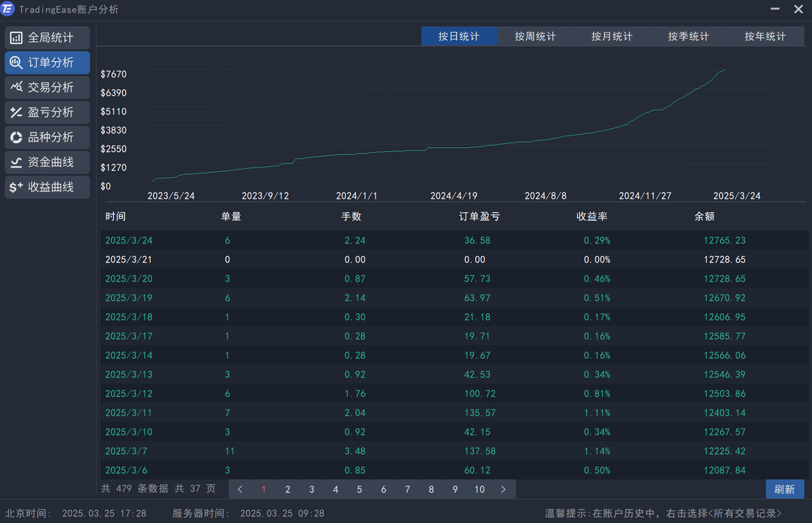
Task: Click the global statistics (全局统计) sidebar icon
Action: click(16, 38)
